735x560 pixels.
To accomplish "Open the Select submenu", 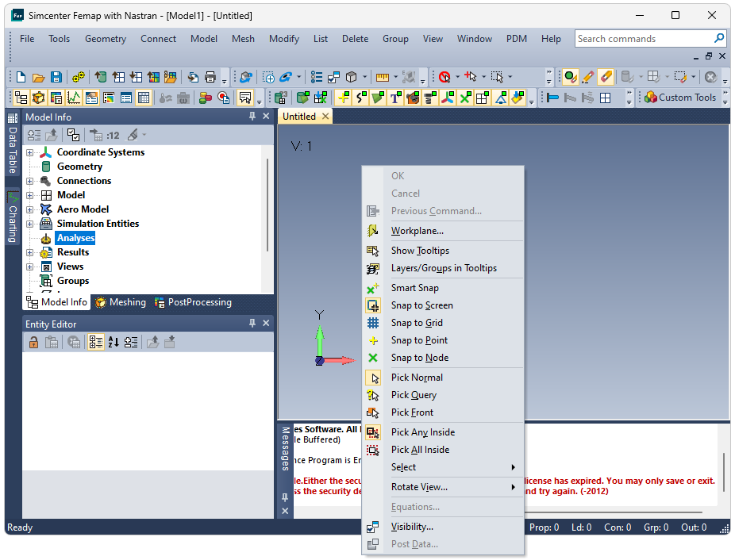I will coord(444,466).
